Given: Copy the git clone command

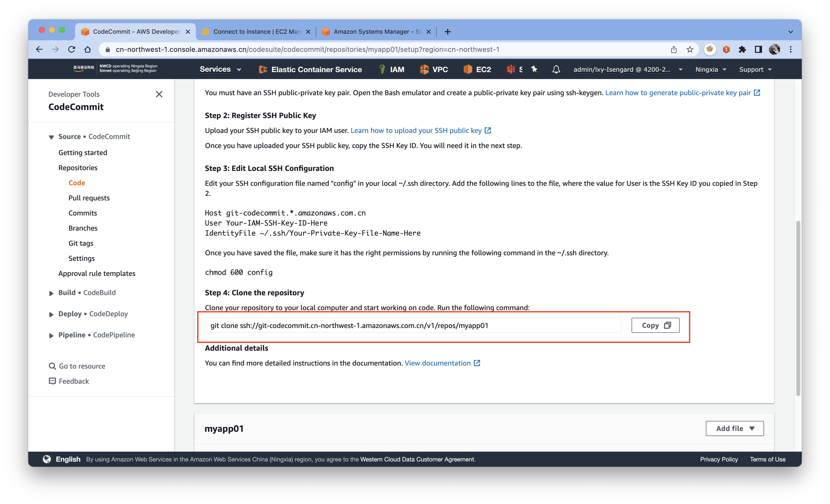Looking at the screenshot, I should point(655,325).
